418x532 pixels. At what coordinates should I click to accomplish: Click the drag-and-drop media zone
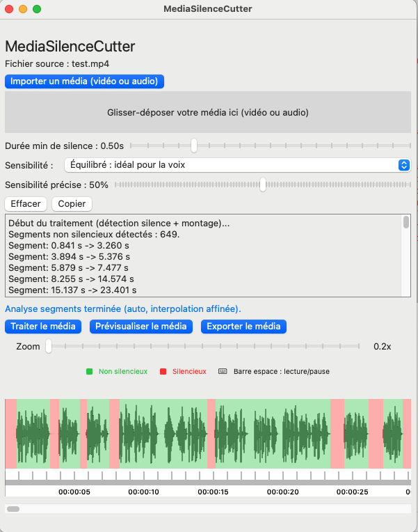pos(208,112)
